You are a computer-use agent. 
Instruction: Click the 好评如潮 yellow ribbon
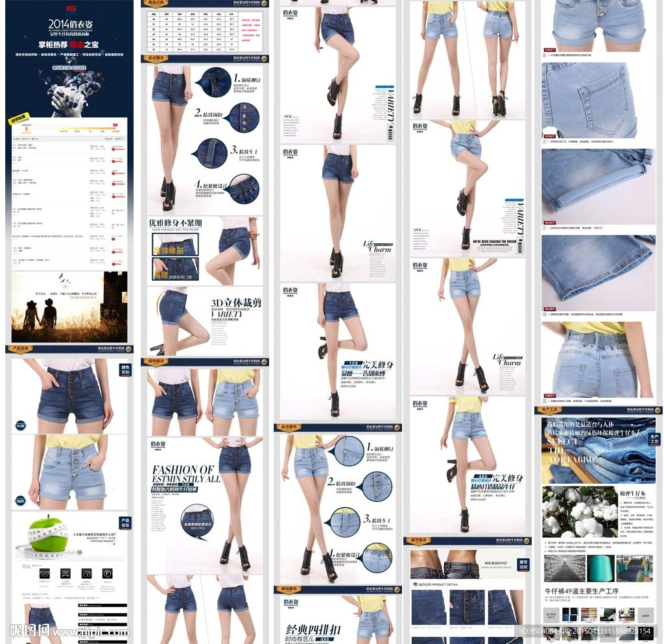click(19, 119)
